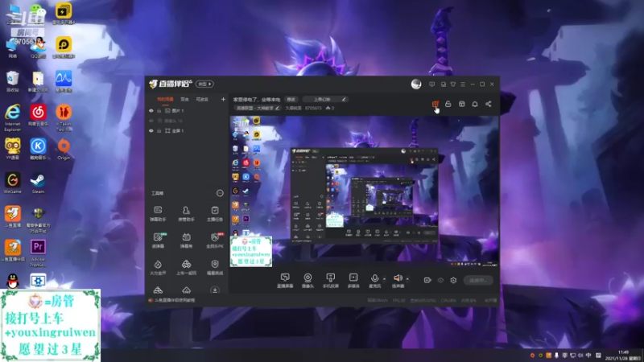Image resolution: width=644 pixels, height=362 pixels.
Task: Open the download arrow tool in bottom row
Action: [x=215, y=290]
